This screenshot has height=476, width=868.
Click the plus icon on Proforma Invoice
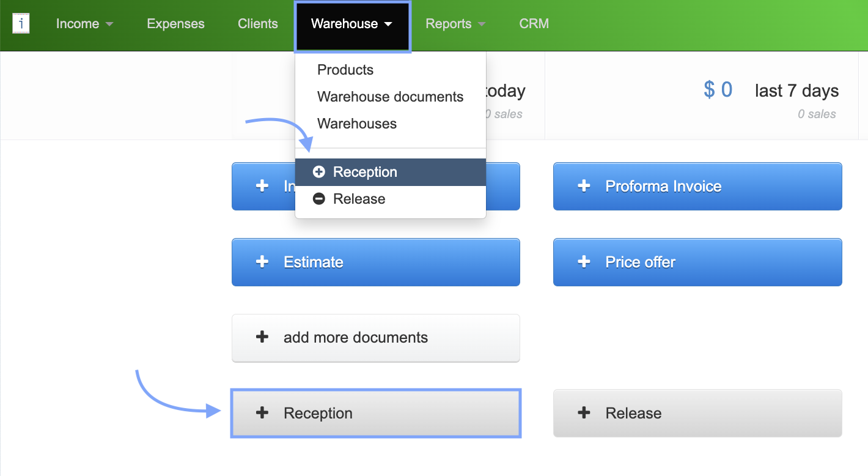pos(584,186)
